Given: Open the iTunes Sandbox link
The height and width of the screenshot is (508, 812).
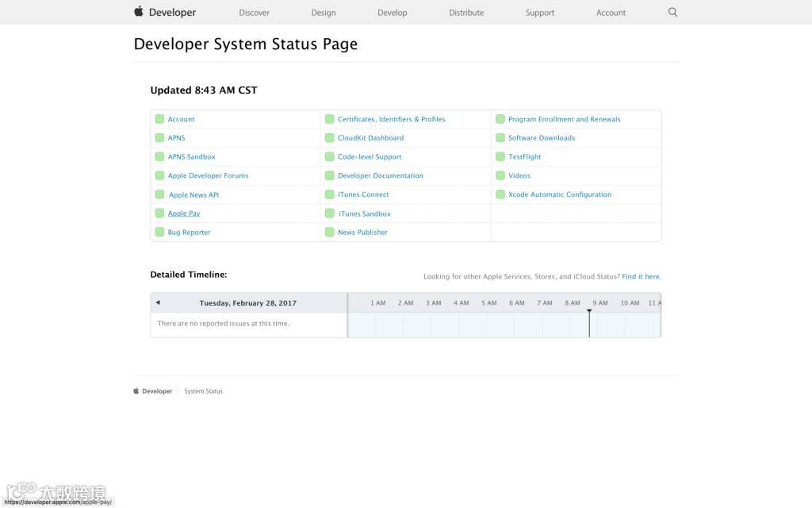Looking at the screenshot, I should pyautogui.click(x=365, y=214).
